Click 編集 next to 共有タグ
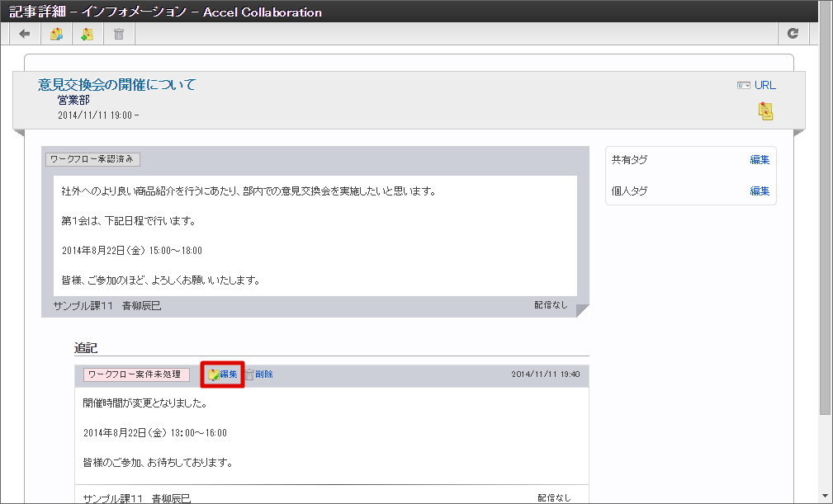The height and width of the screenshot is (504, 833). click(759, 159)
